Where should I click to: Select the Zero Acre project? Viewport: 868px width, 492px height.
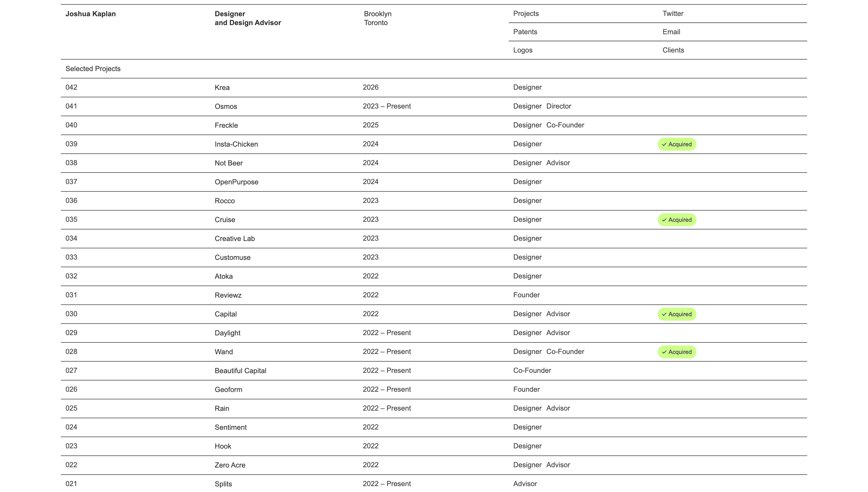click(230, 465)
